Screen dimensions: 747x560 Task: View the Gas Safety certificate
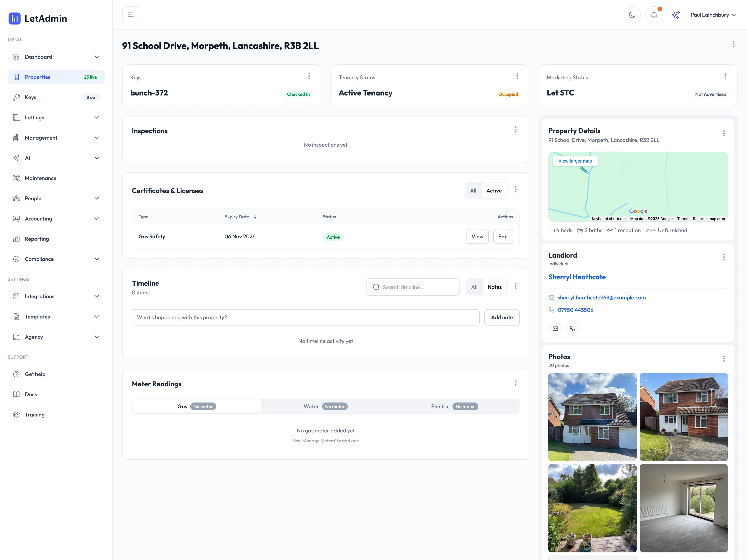[477, 236]
